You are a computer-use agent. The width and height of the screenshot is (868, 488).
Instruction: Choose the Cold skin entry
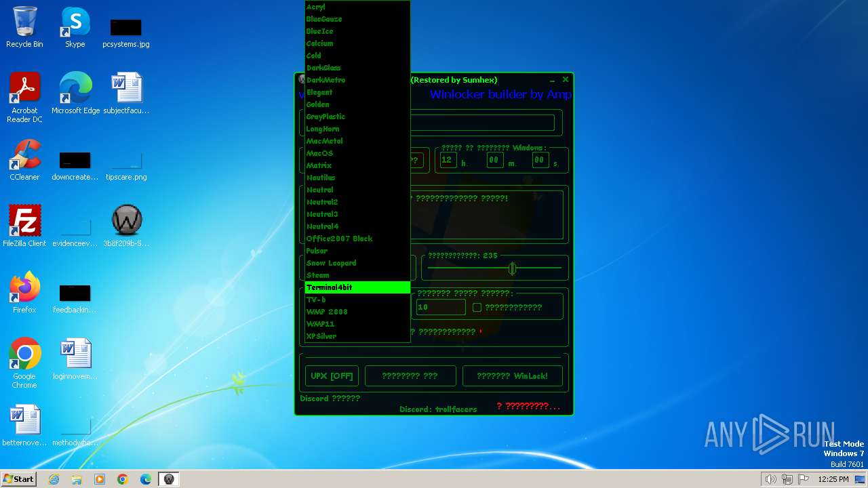[357, 56]
